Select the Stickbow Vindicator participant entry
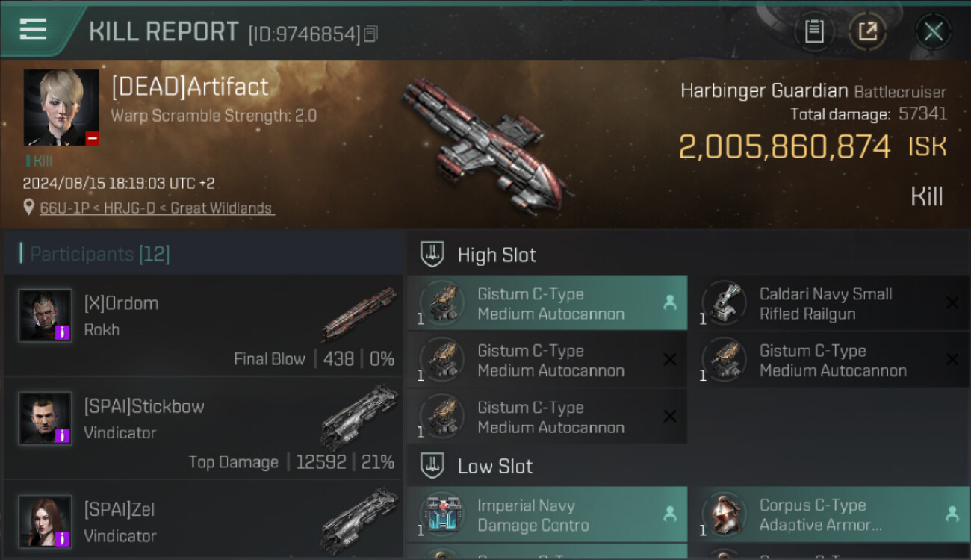This screenshot has height=560, width=971. [202, 428]
